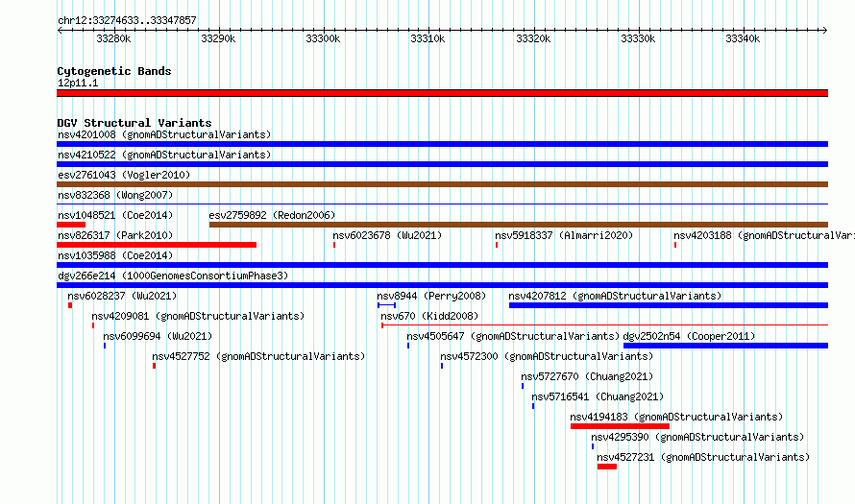Click the red bar under nsv1048521
The width and height of the screenshot is (855, 504).
click(71, 225)
